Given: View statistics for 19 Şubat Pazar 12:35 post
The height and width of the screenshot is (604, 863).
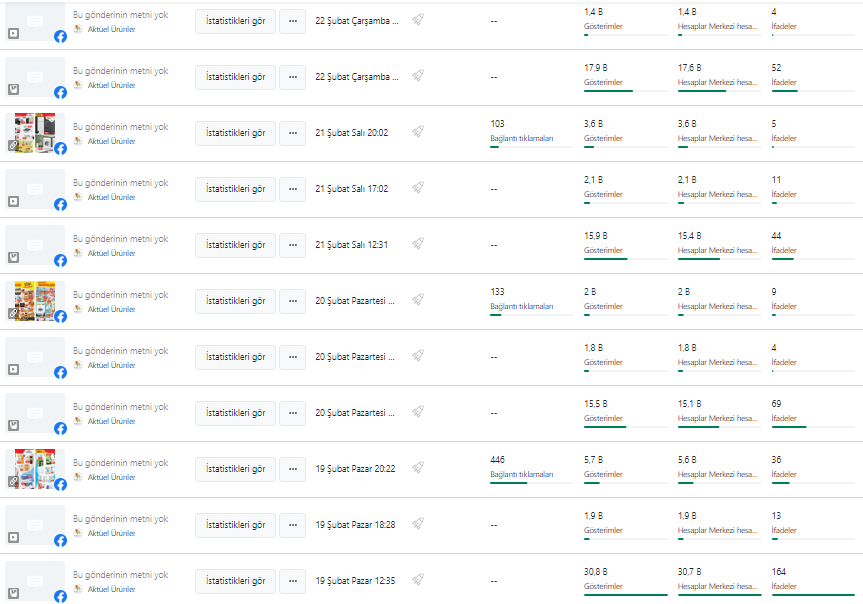Looking at the screenshot, I should click(236, 581).
